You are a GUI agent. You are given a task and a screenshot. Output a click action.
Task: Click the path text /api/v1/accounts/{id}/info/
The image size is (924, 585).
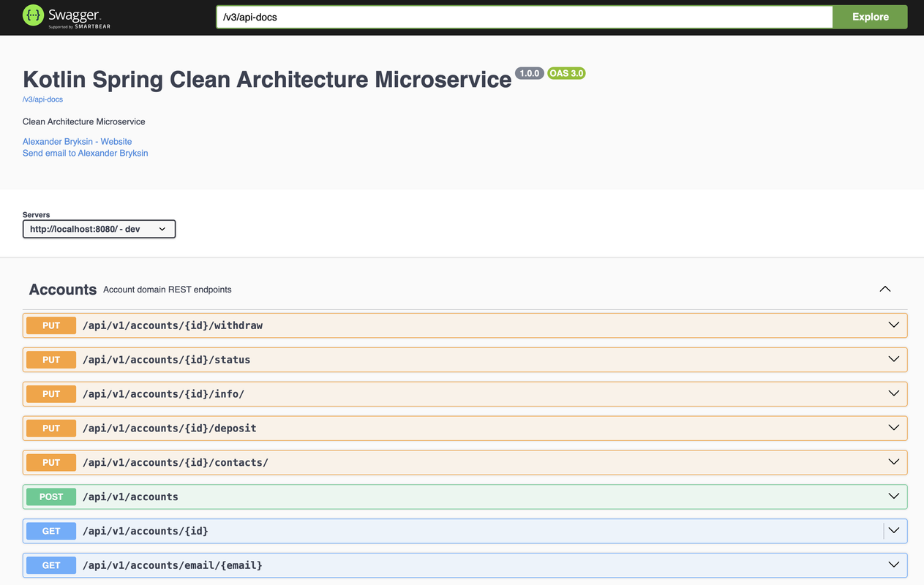click(164, 394)
